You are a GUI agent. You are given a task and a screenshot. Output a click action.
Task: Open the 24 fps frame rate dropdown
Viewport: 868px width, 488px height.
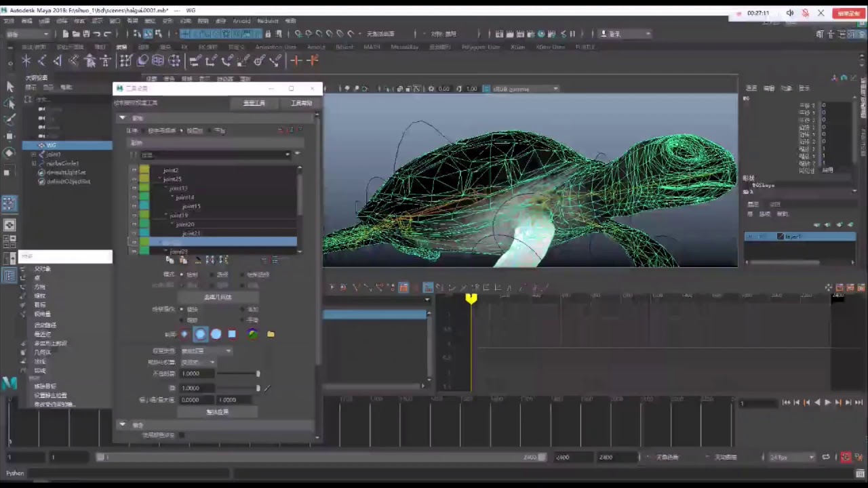pos(792,457)
